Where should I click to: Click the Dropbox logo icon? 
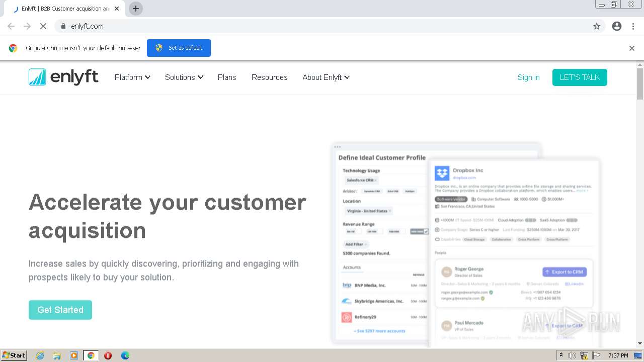click(x=442, y=173)
